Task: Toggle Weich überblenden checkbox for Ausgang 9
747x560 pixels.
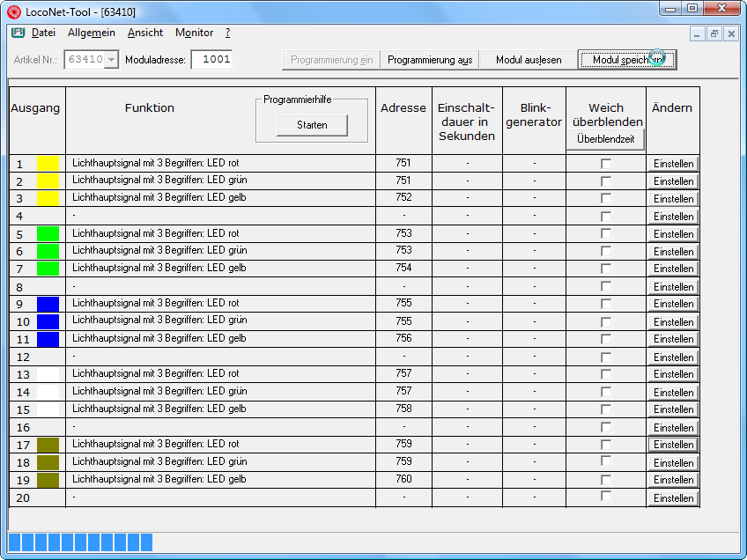Action: (x=606, y=304)
